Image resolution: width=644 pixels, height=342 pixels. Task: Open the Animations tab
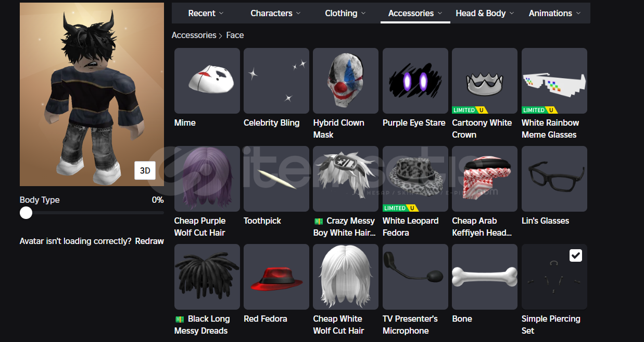[x=554, y=13]
